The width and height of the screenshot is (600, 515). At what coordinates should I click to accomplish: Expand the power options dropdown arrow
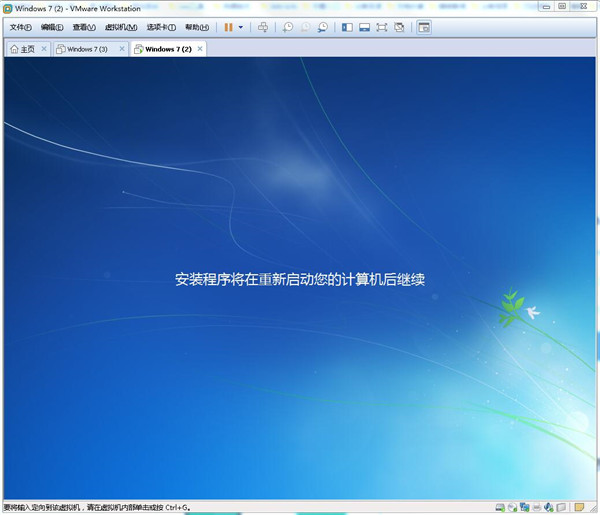tap(241, 27)
